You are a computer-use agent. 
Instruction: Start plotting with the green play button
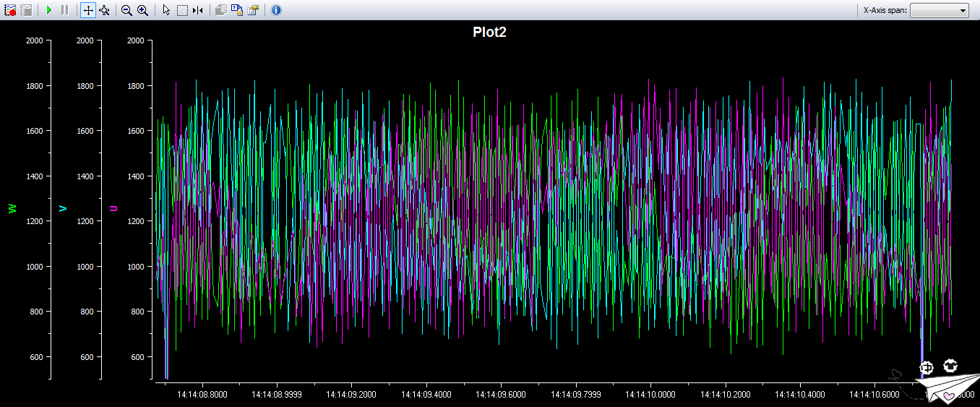coord(48,10)
